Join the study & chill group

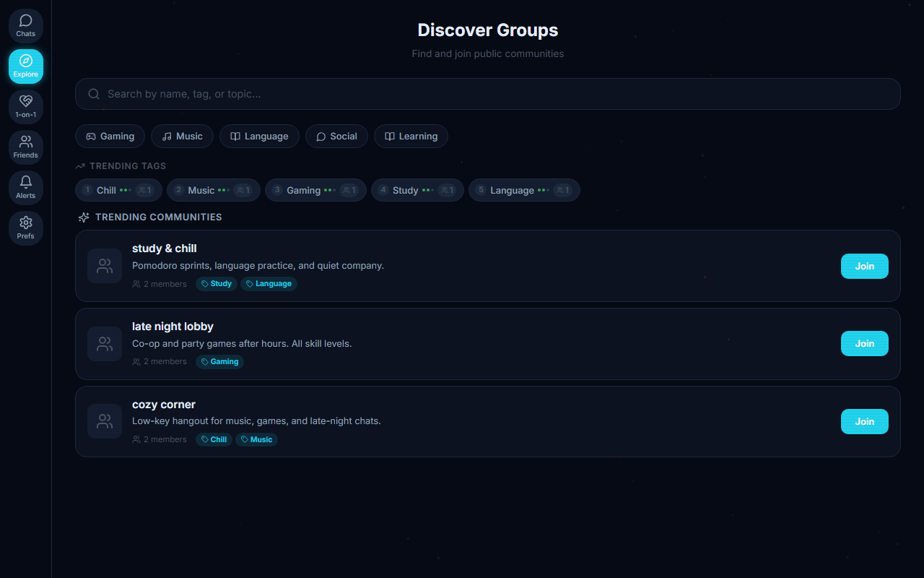click(865, 266)
